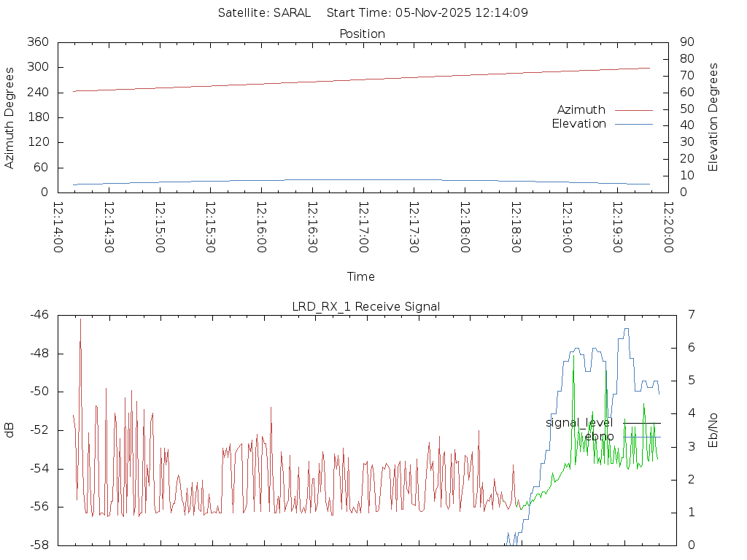
Task: Select the 12:20:00 time tick label
Action: [668, 227]
